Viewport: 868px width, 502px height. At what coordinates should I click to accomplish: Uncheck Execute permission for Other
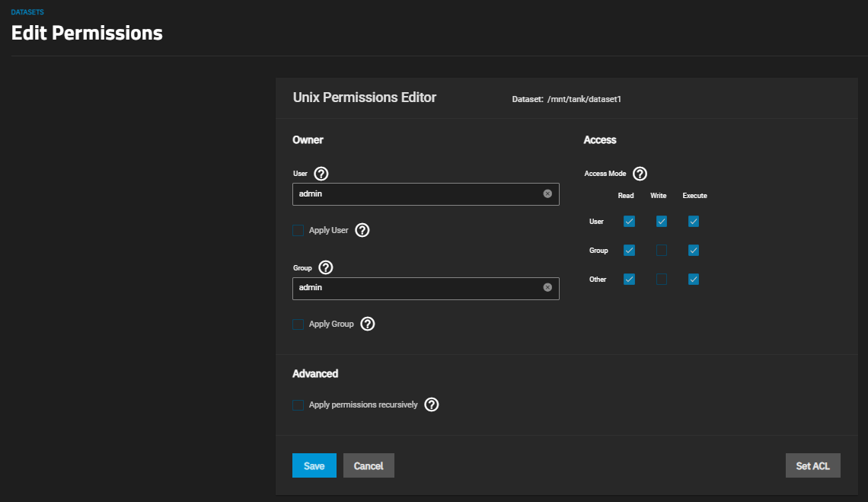tap(694, 280)
